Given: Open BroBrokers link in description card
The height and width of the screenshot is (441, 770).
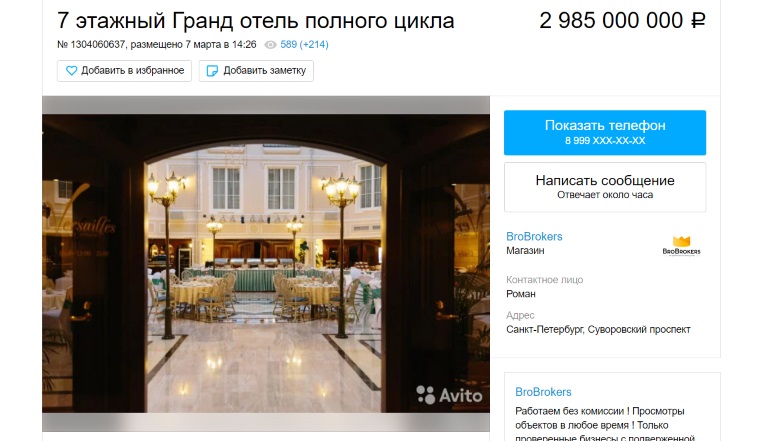Looking at the screenshot, I should [x=543, y=392].
